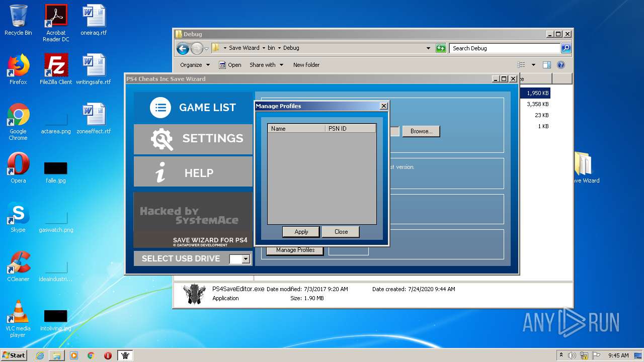Open Firefox desktop icon

[x=18, y=69]
